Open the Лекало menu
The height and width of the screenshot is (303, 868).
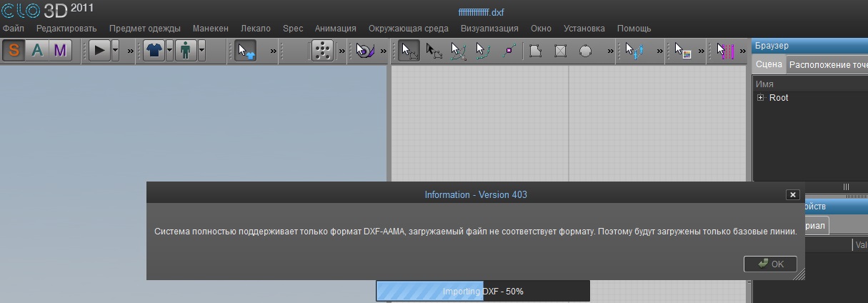click(x=256, y=29)
